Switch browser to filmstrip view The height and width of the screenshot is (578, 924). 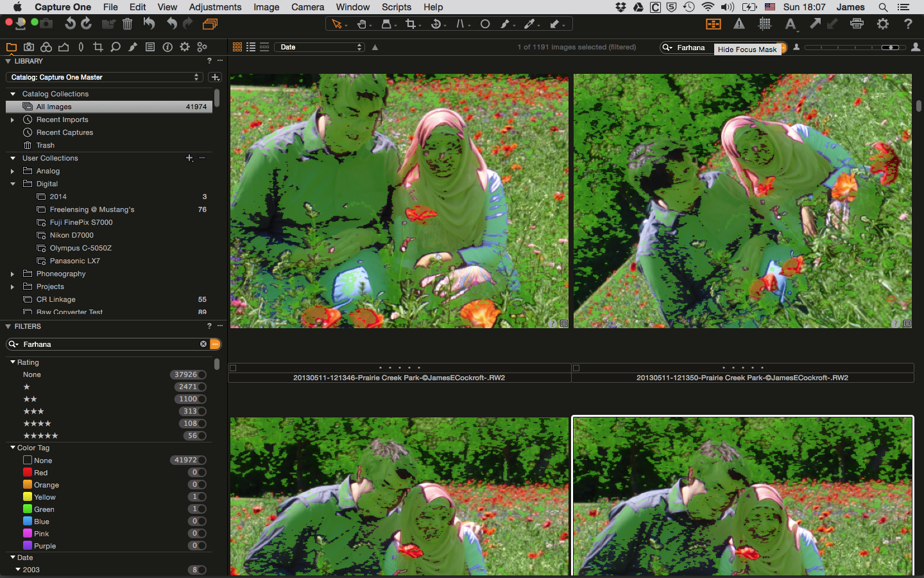(264, 47)
